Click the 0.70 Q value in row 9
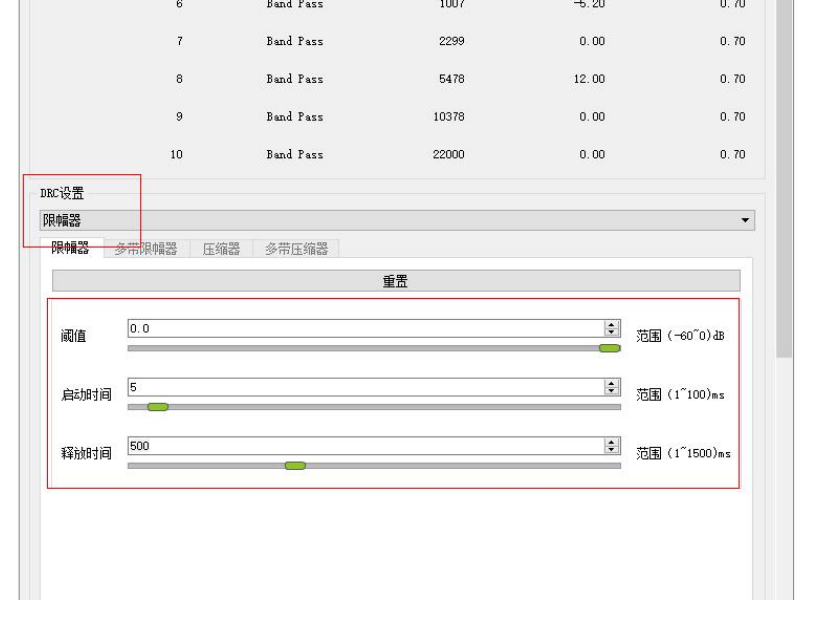This screenshot has width=831, height=642. (732, 117)
